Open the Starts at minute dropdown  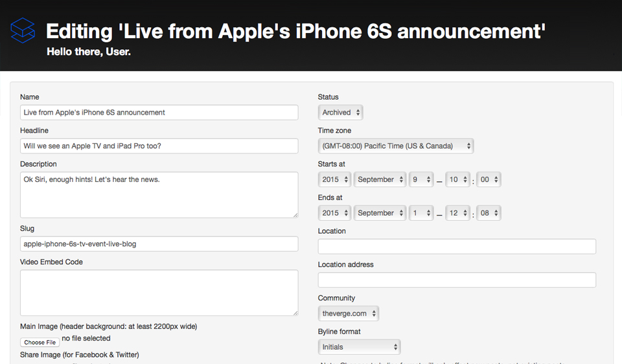(x=489, y=180)
